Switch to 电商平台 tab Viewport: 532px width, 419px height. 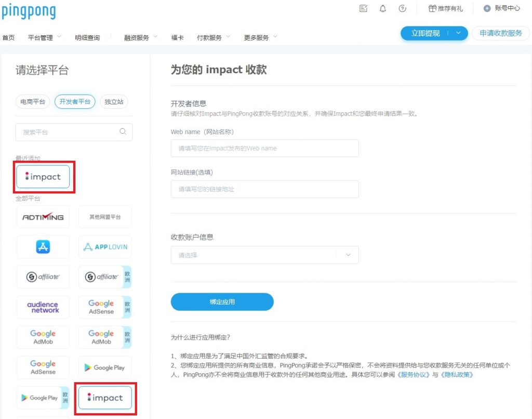tap(33, 101)
